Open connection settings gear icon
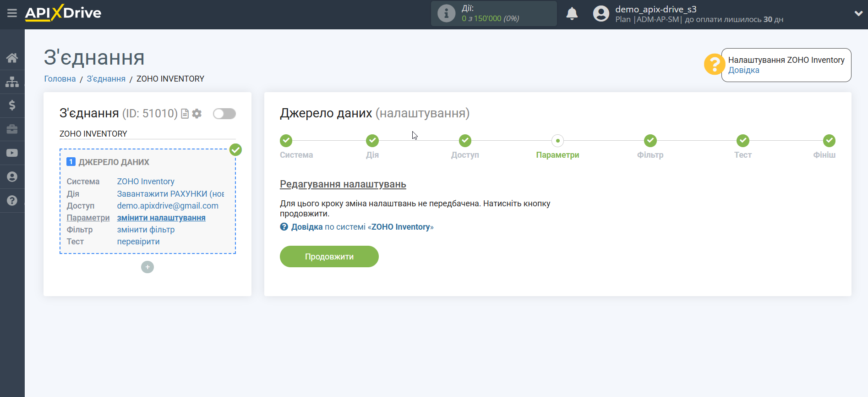Image resolution: width=868 pixels, height=397 pixels. click(x=197, y=114)
